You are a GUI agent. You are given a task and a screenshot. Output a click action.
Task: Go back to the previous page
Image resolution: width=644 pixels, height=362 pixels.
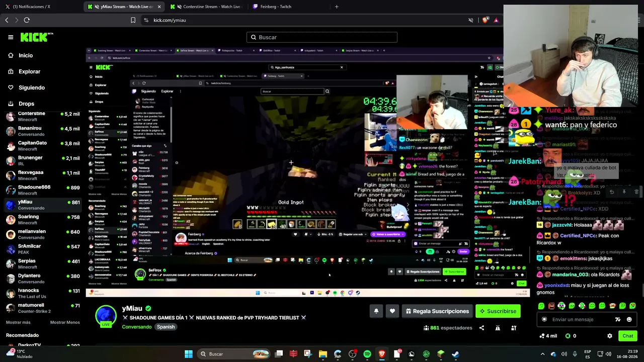(7, 20)
